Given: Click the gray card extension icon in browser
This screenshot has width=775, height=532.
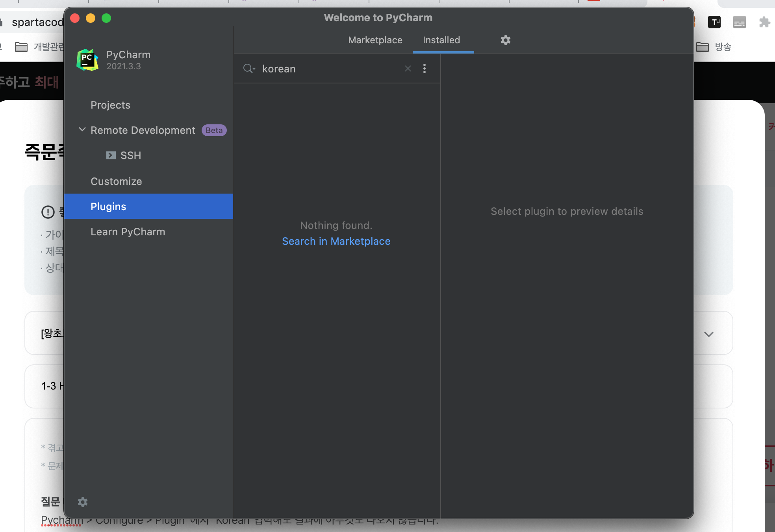Looking at the screenshot, I should click(740, 22).
